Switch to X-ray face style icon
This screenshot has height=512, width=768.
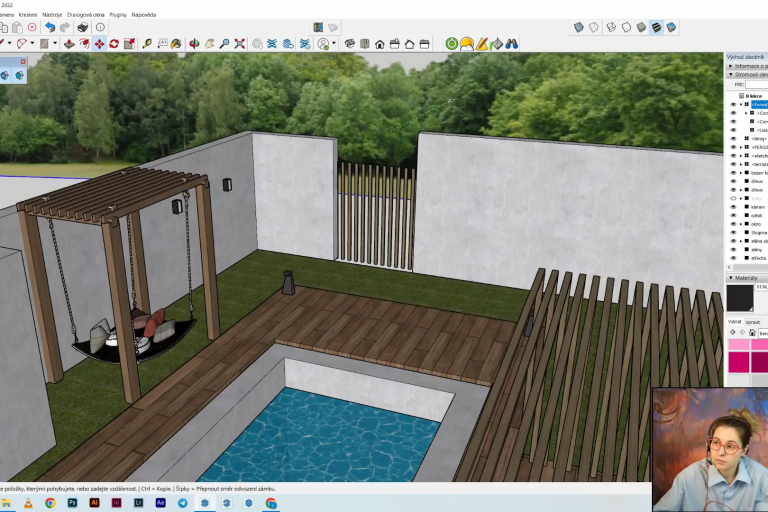pos(577,27)
